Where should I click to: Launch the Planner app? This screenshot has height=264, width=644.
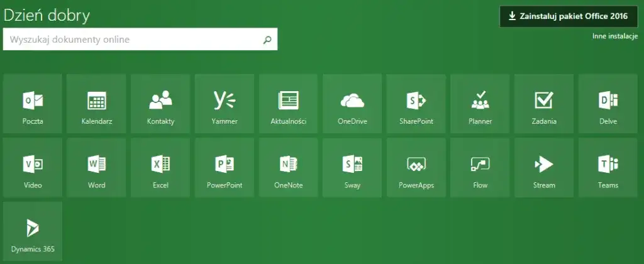pos(480,104)
